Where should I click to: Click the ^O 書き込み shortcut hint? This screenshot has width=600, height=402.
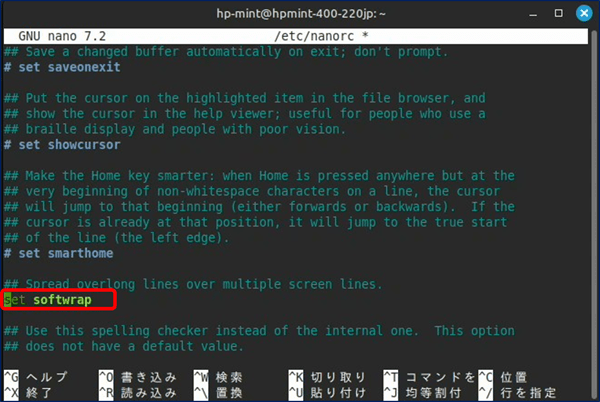coord(138,377)
